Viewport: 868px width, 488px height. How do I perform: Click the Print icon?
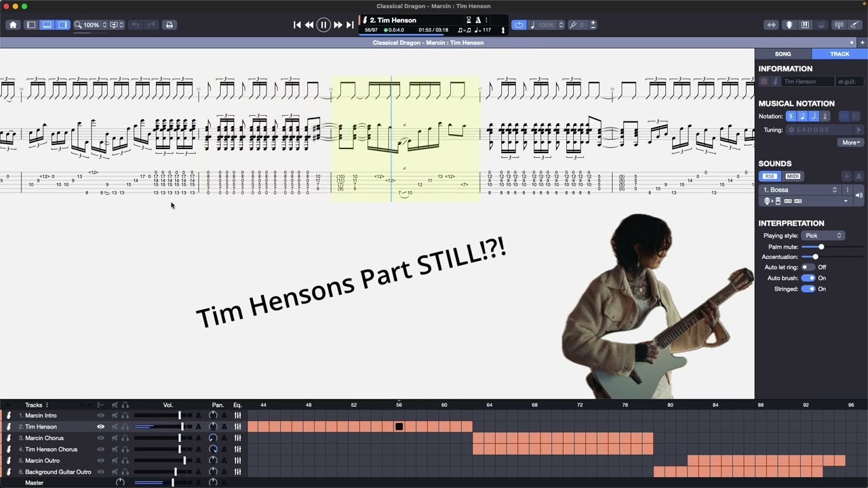[170, 25]
